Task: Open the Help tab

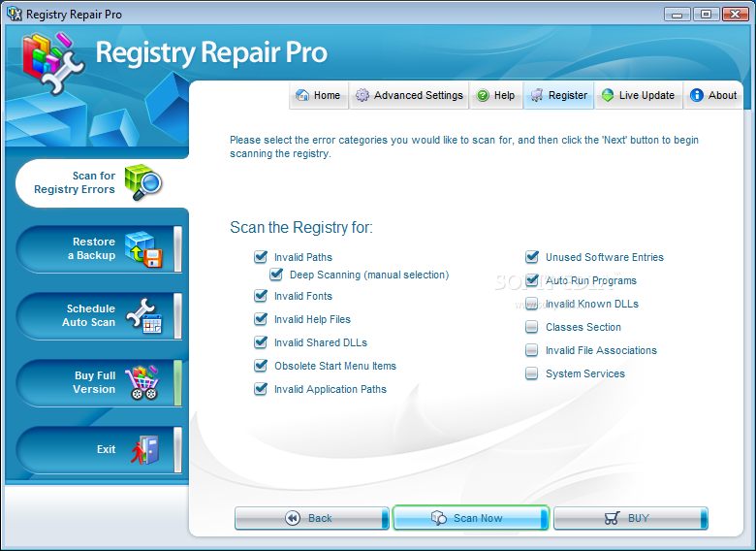Action: [496, 95]
